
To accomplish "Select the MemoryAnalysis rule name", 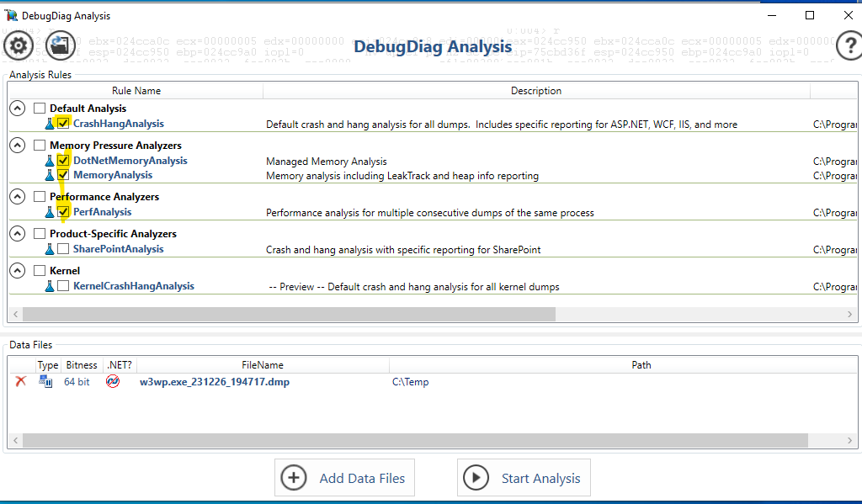I will click(113, 175).
